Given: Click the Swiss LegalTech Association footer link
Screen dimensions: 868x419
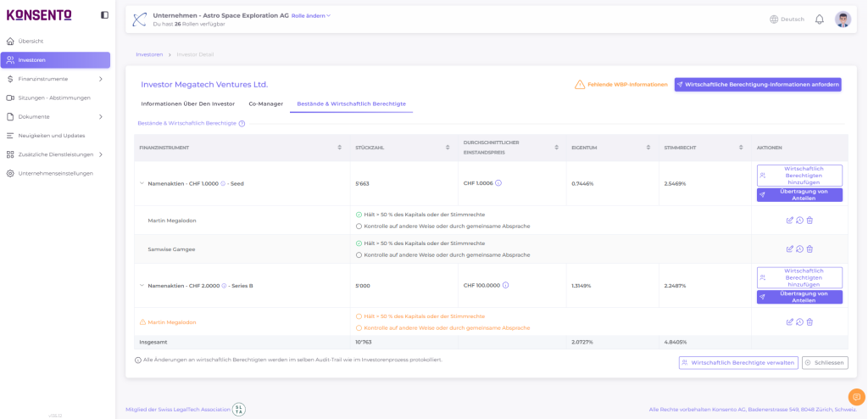Looking at the screenshot, I should (x=178, y=410).
